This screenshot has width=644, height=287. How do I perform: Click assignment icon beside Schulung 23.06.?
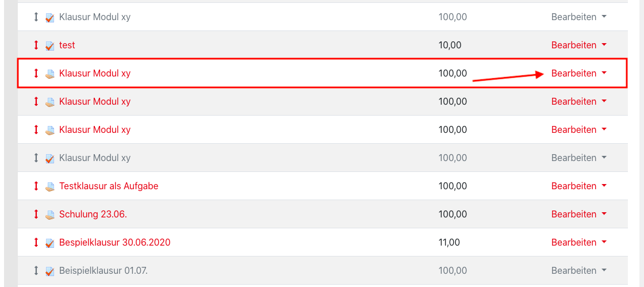[50, 215]
